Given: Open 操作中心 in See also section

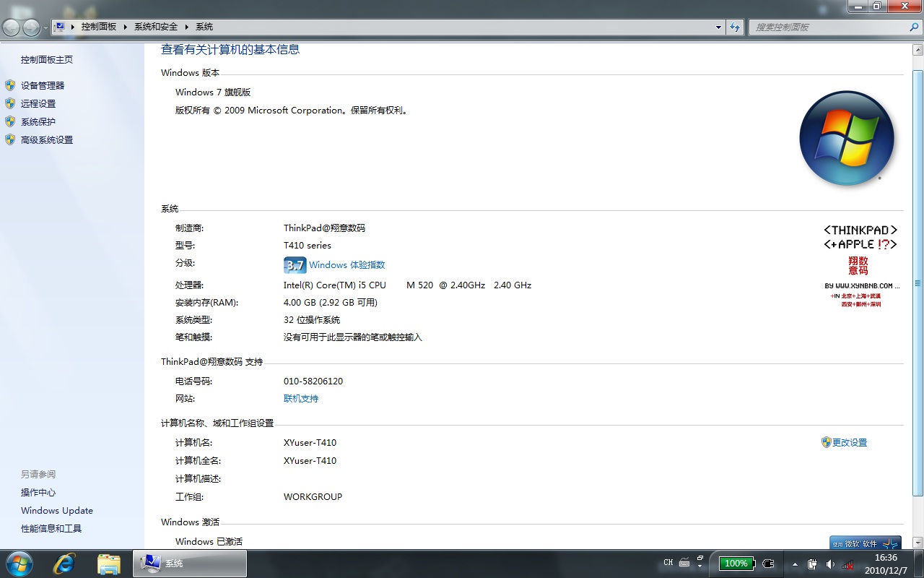Looking at the screenshot, I should point(38,492).
